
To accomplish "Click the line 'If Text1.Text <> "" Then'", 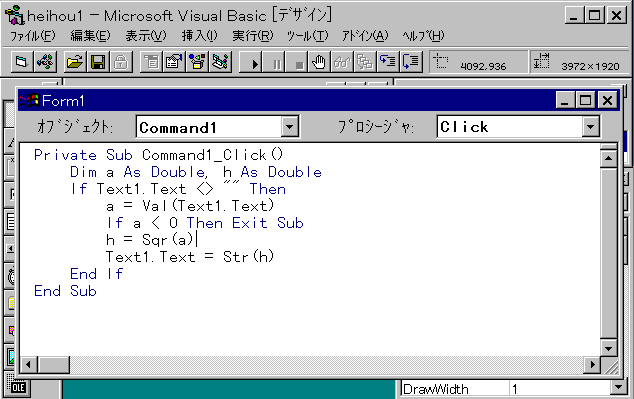I will 178,189.
